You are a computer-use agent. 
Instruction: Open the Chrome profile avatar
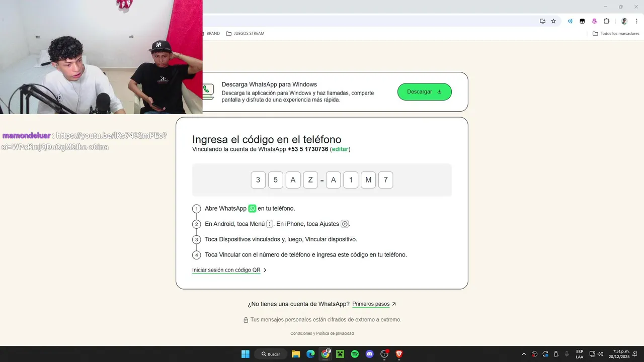[624, 21]
